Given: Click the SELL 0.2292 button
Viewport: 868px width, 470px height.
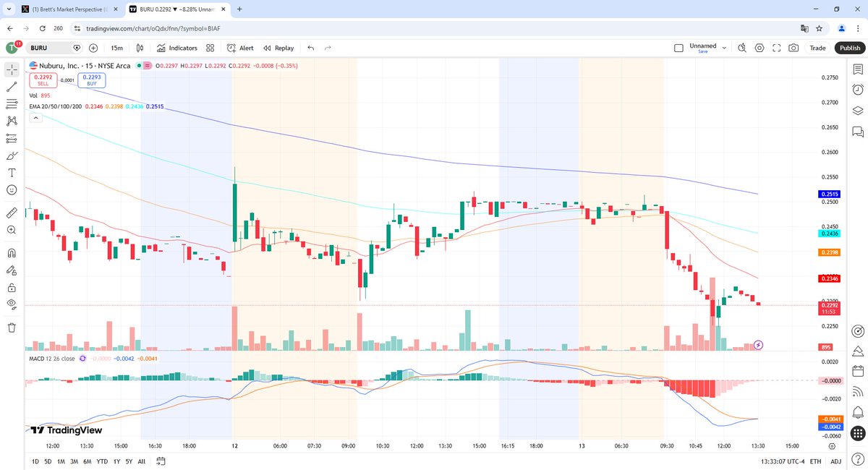Looking at the screenshot, I should pos(43,80).
